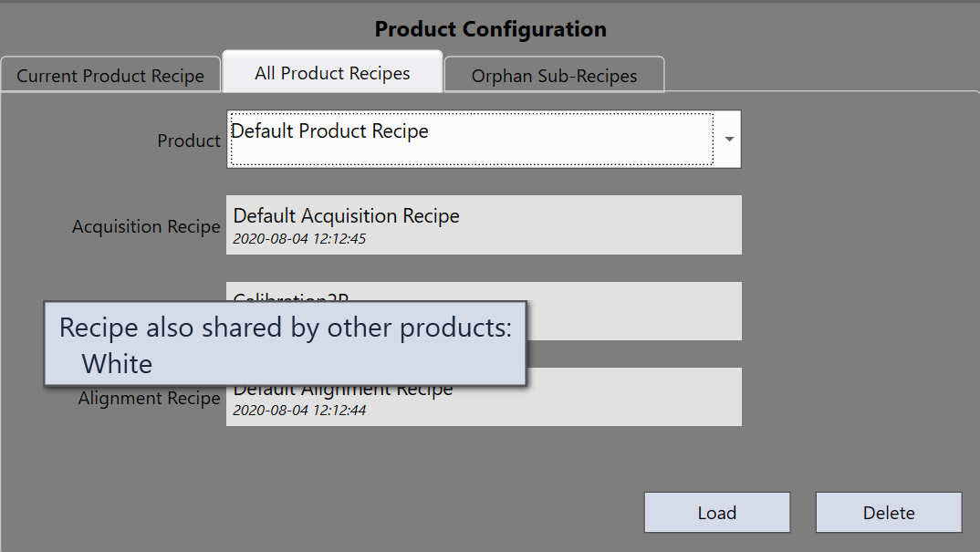Click the Alignment Recipe label
This screenshot has height=552, width=980.
tap(149, 399)
